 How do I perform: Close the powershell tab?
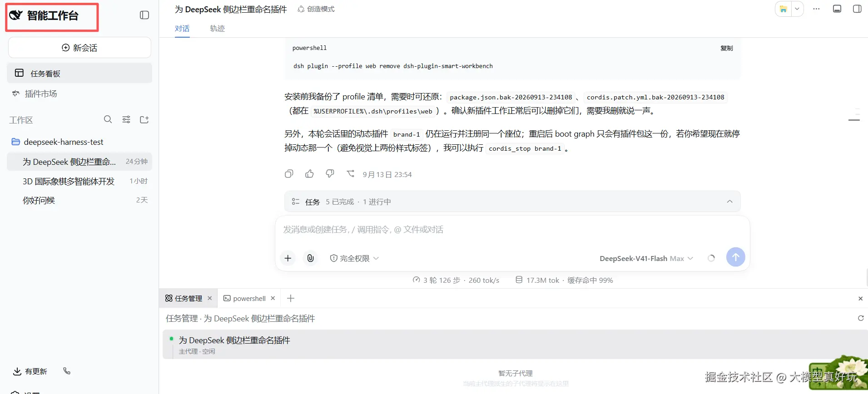273,298
